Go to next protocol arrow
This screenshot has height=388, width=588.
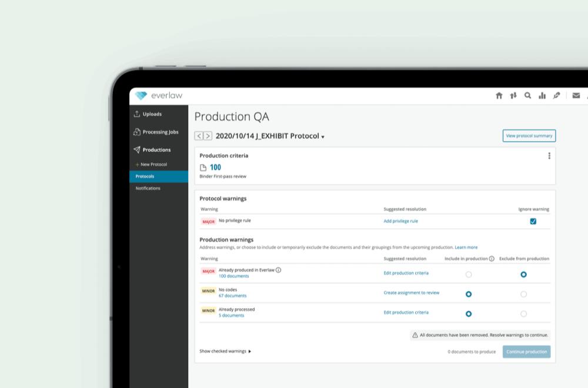(208, 136)
